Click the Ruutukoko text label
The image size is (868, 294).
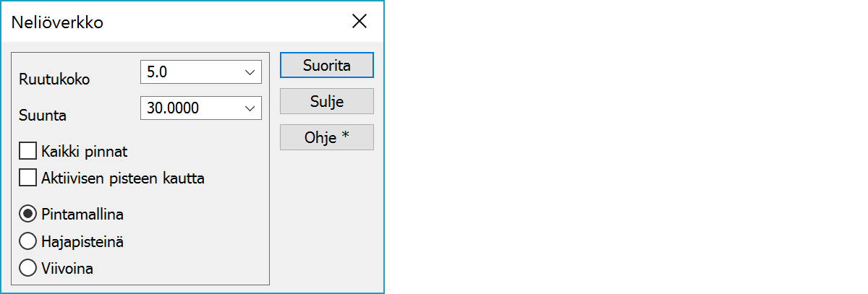[54, 79]
